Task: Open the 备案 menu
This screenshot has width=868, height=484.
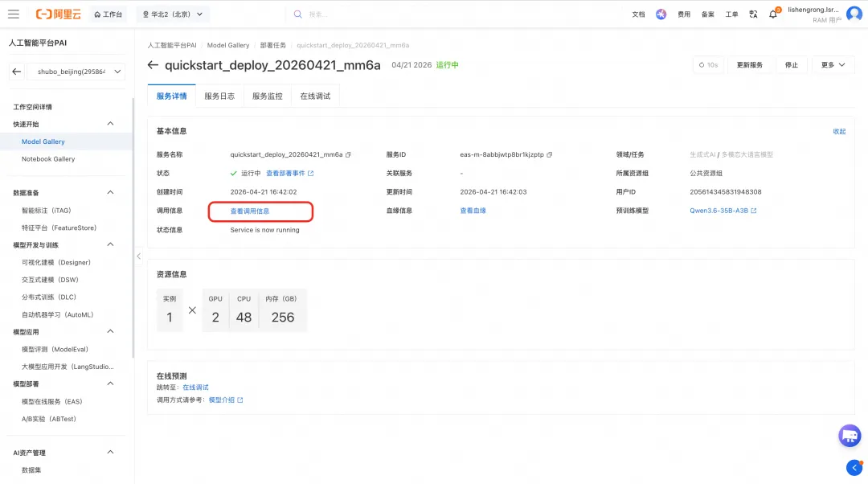Action: (x=708, y=14)
